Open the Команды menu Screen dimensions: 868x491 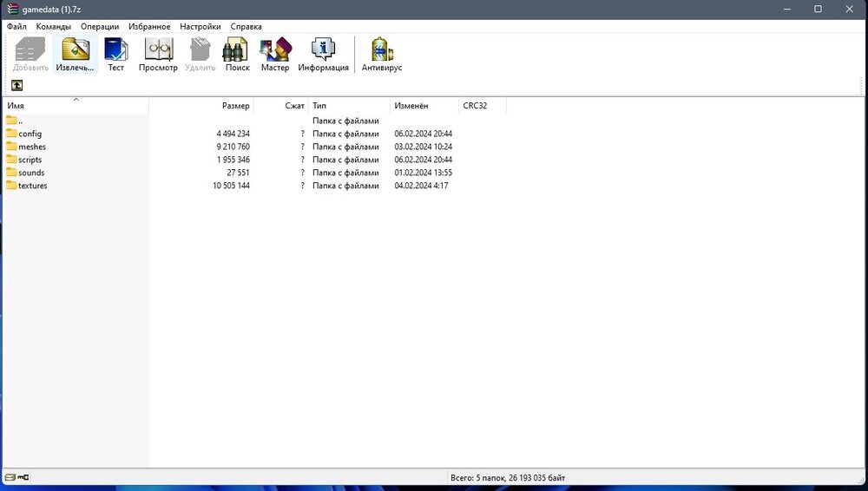53,27
